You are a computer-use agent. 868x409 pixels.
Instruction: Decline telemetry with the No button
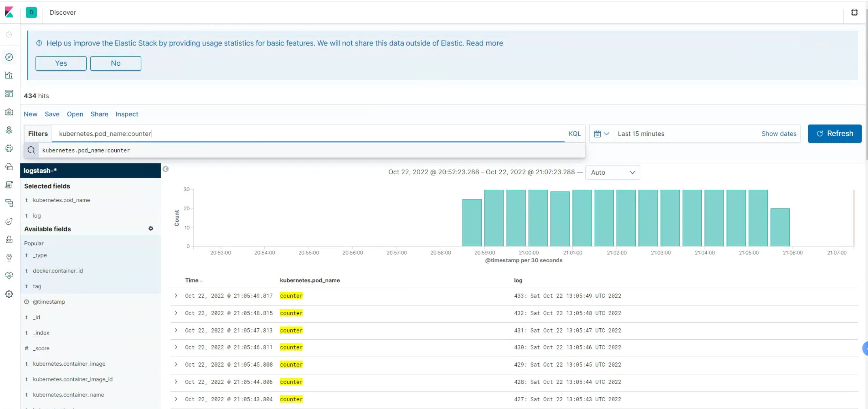[x=116, y=63]
